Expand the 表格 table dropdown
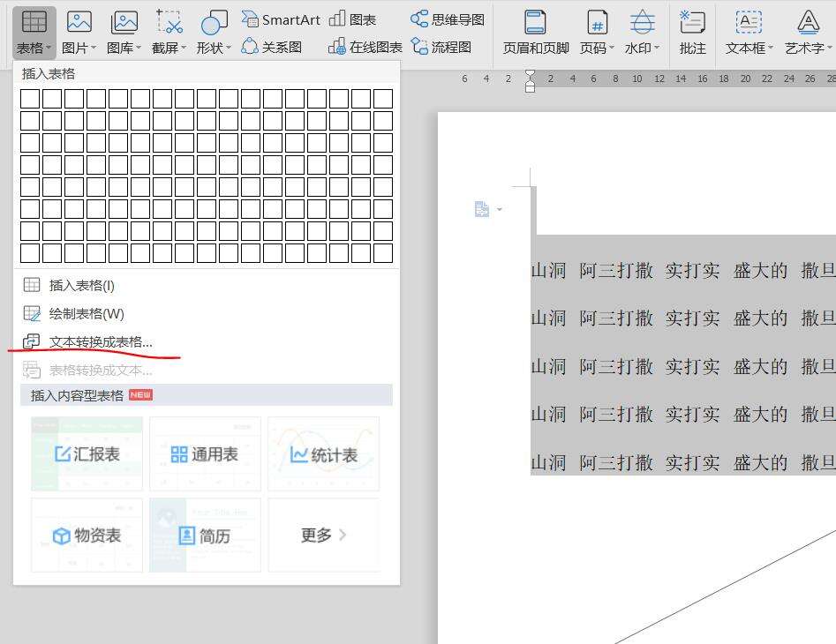 pos(34,49)
